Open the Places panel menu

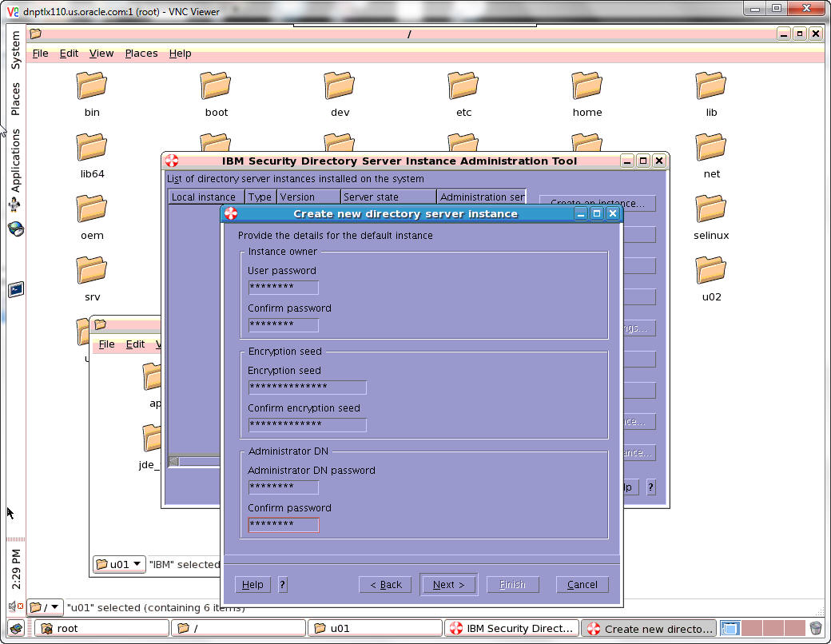16,99
